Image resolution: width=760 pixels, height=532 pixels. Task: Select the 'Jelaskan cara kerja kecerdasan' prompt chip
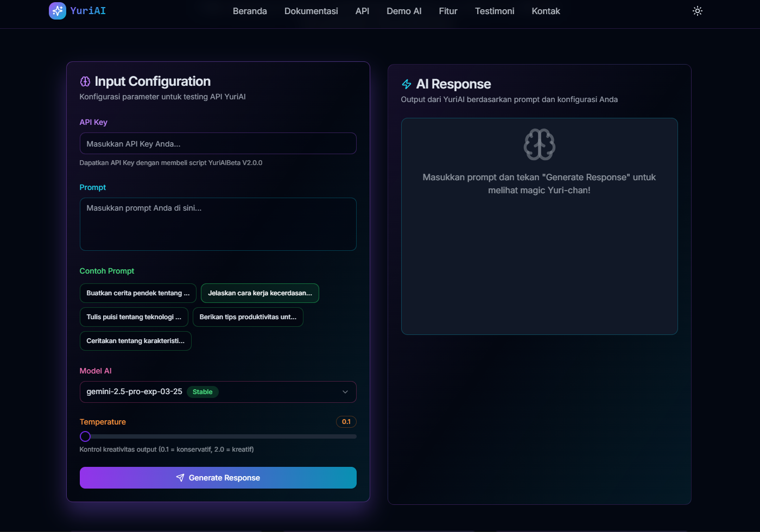coord(259,293)
